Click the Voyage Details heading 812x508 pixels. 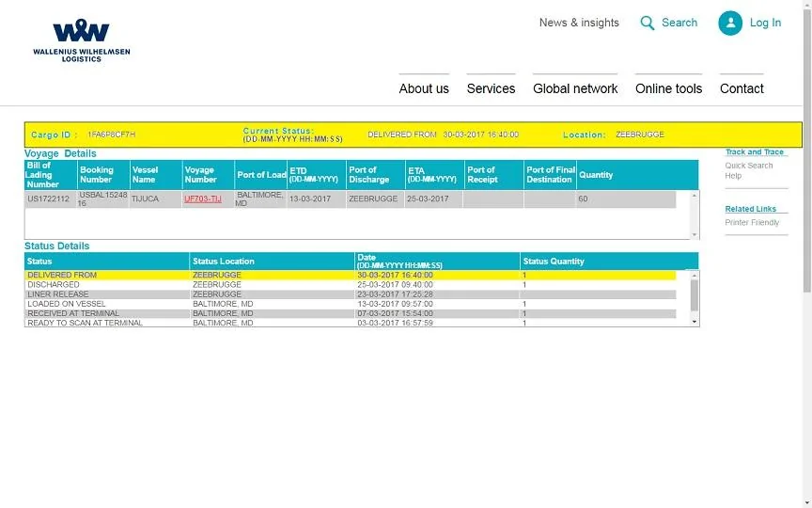(60, 153)
